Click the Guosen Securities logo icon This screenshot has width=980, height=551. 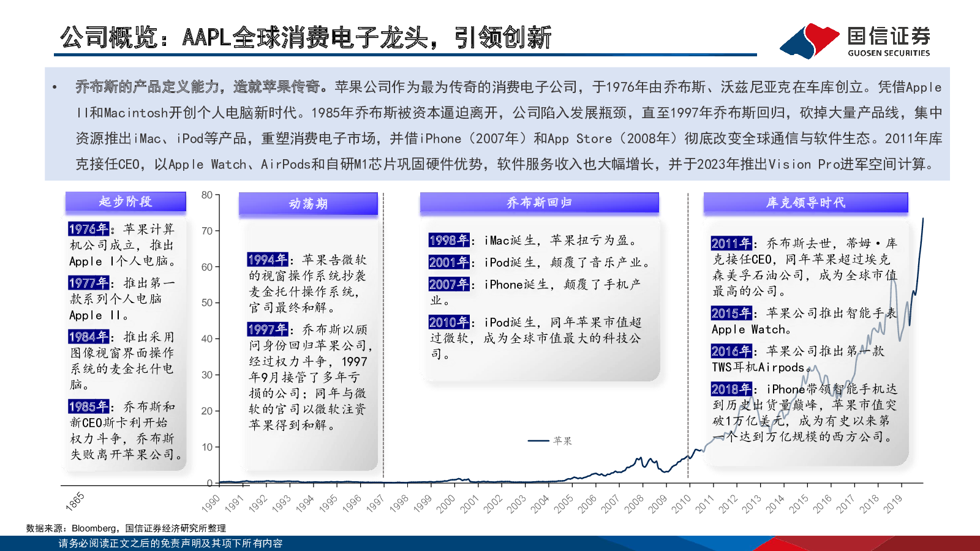pos(810,40)
